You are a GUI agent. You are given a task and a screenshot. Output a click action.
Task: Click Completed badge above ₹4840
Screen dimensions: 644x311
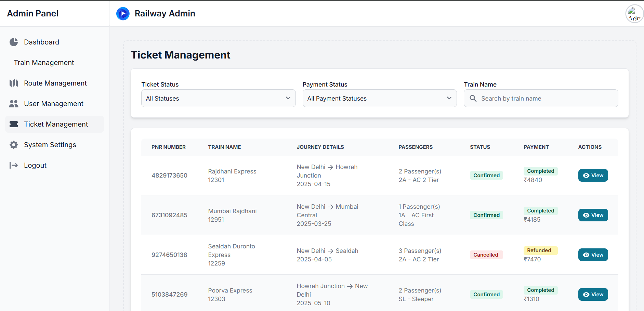pos(540,171)
